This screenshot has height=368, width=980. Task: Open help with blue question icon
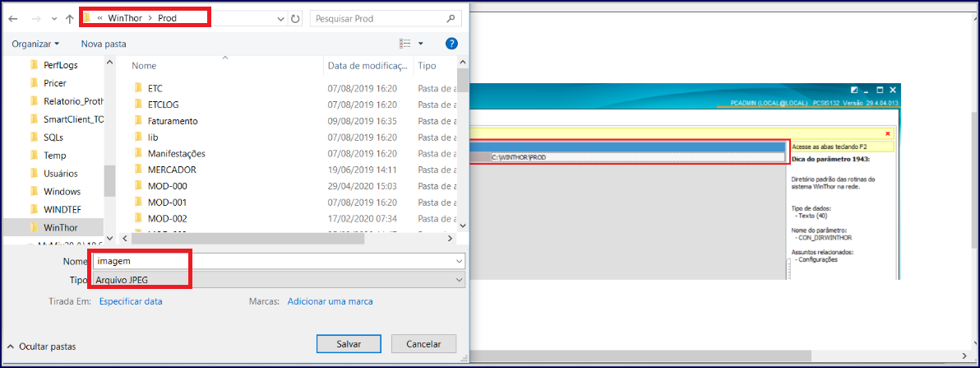452,44
